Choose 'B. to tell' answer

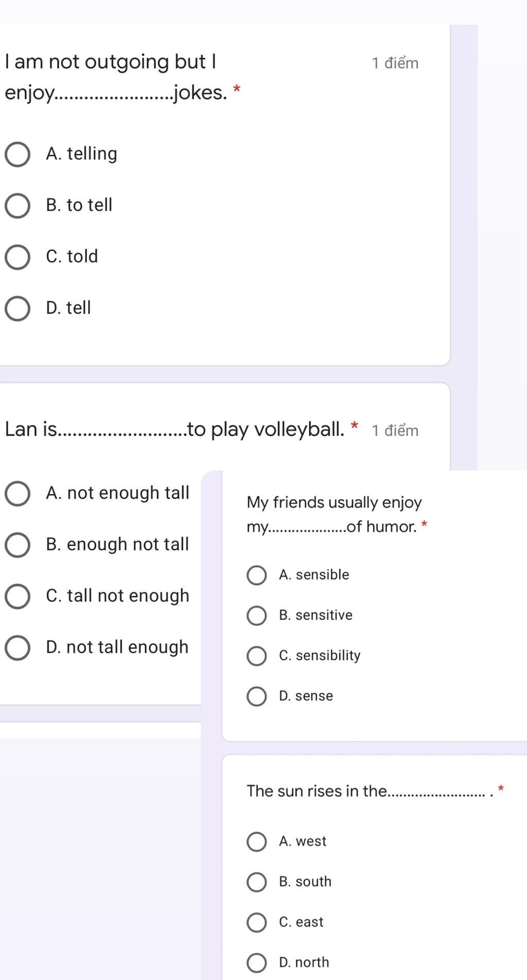[17, 206]
